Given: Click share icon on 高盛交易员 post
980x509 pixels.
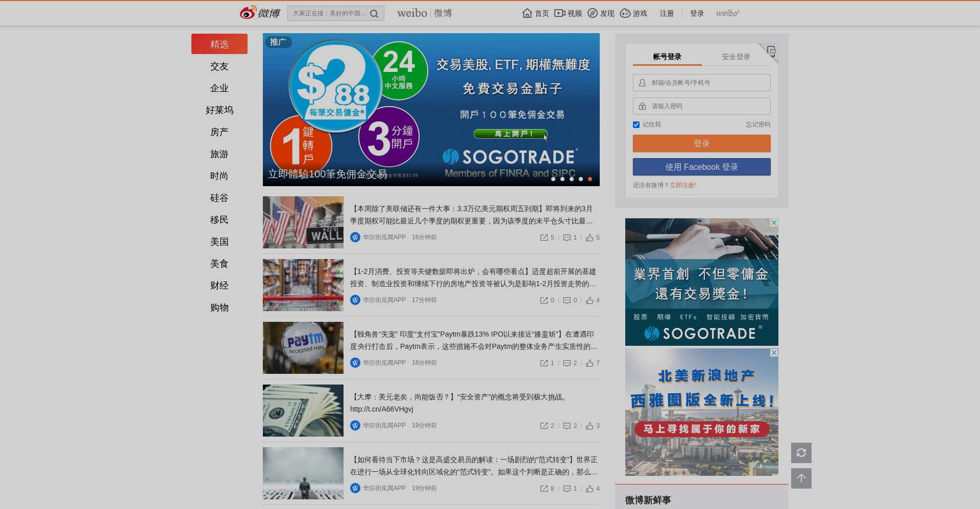Looking at the screenshot, I should [x=544, y=489].
